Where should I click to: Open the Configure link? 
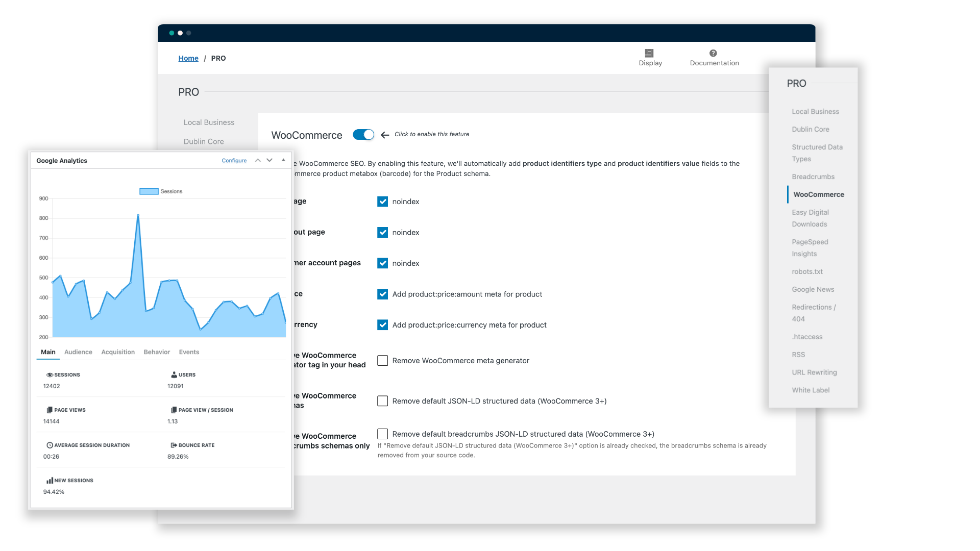234,161
